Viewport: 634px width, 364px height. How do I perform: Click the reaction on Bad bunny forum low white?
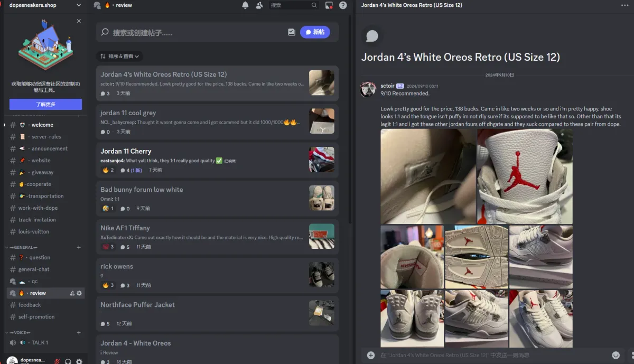[108, 209]
